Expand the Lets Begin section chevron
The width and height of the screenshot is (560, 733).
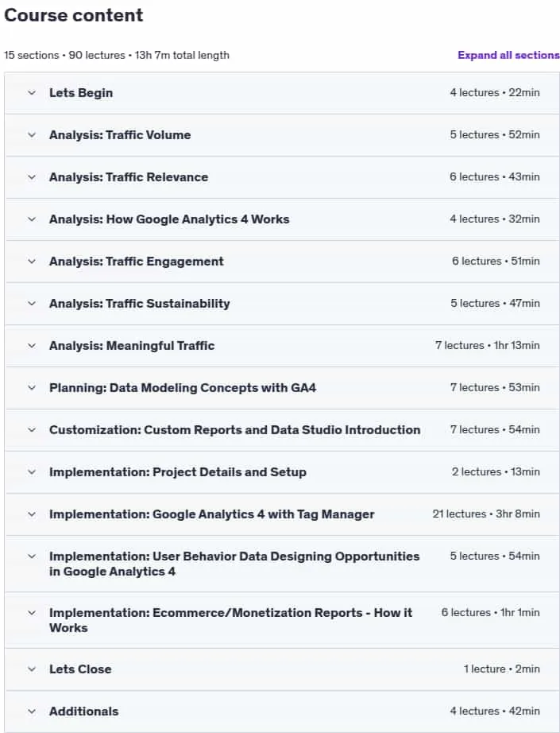coord(32,92)
